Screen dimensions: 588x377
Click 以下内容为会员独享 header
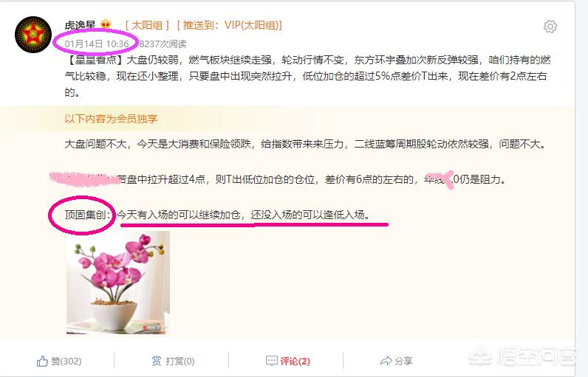tap(111, 119)
